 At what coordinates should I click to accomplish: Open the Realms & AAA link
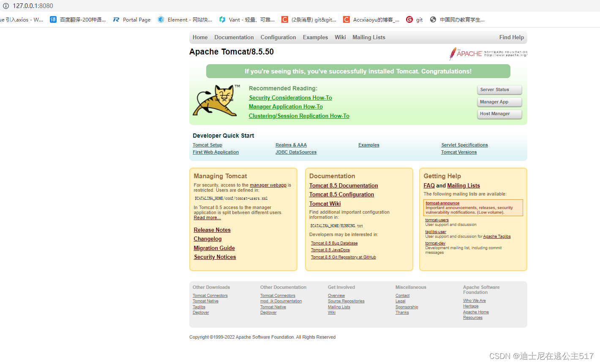click(x=291, y=145)
